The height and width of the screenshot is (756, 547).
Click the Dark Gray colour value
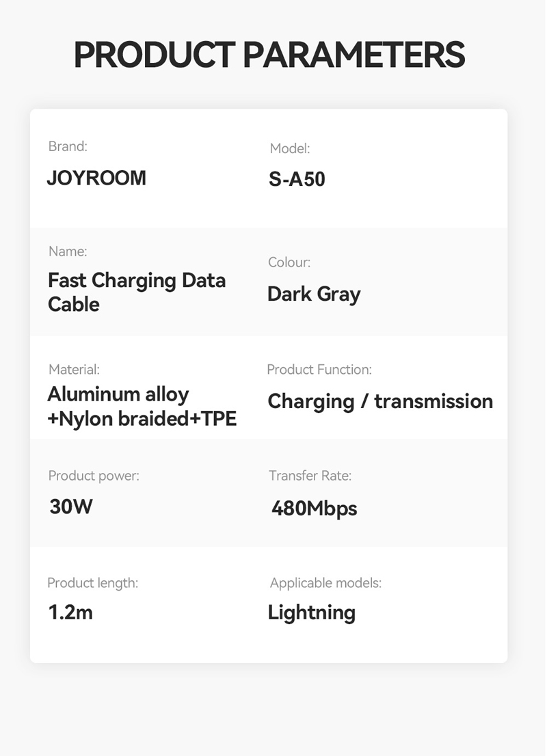[314, 294]
